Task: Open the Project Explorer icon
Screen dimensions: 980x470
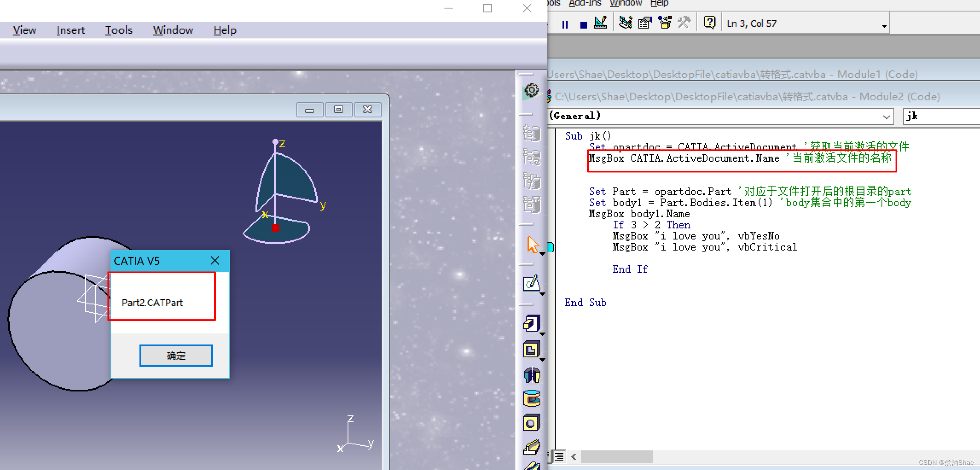Action: 626,23
